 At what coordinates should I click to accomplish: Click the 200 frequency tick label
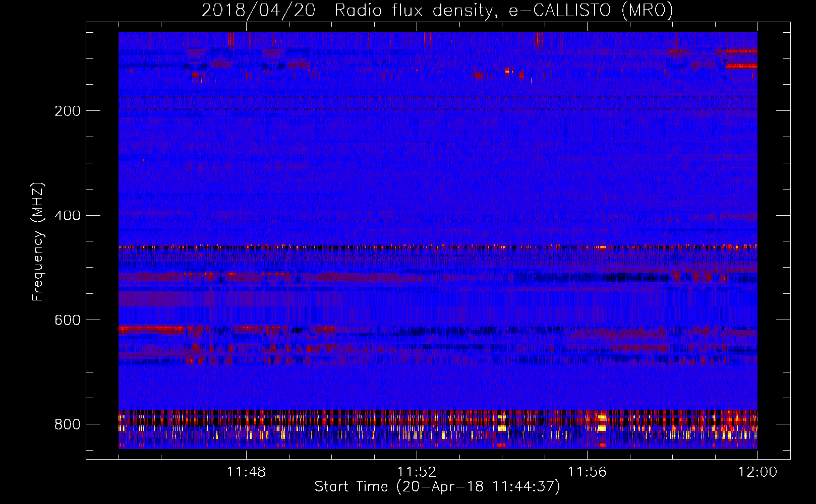[x=68, y=111]
